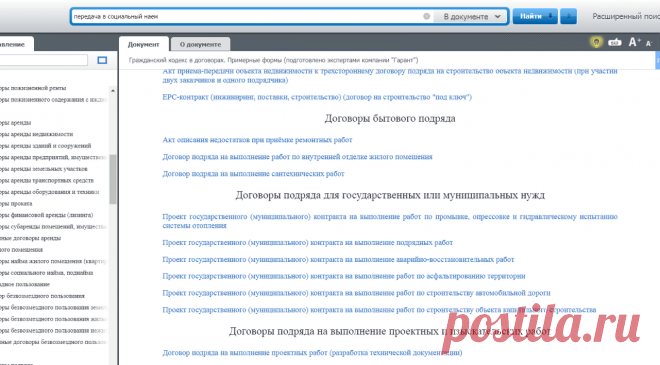This screenshot has width=660, height=365.
Task: Increase font size with the A+ icon
Action: point(634,42)
